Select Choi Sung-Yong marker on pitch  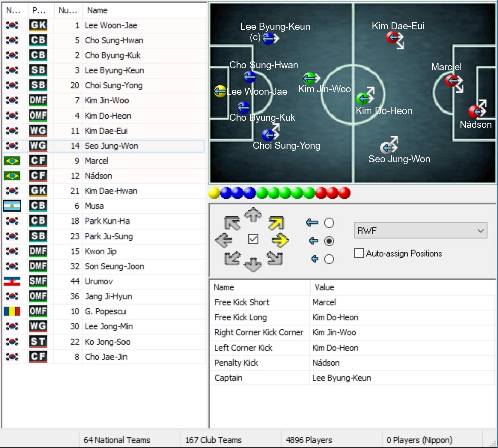click(268, 135)
